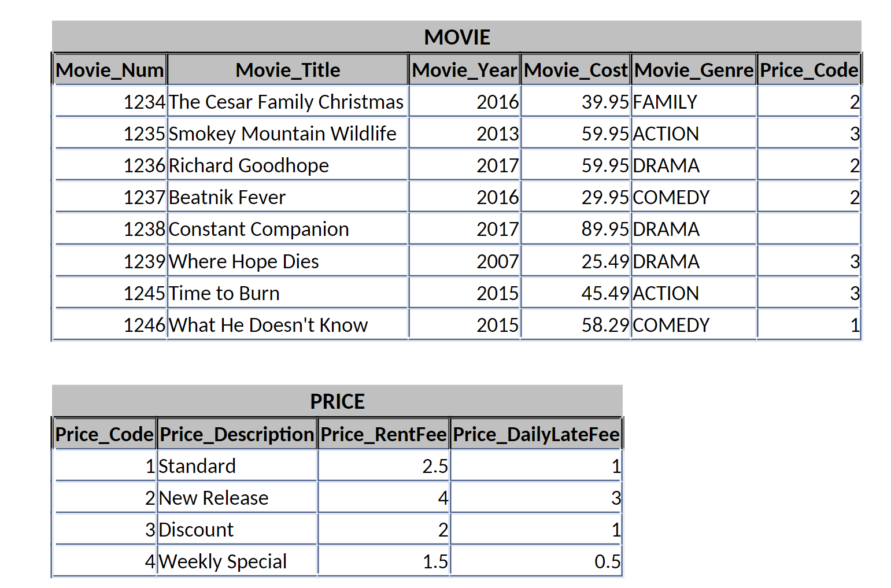
Task: Select the 'Richard Goodhope' cell
Action: pyautogui.click(x=287, y=165)
